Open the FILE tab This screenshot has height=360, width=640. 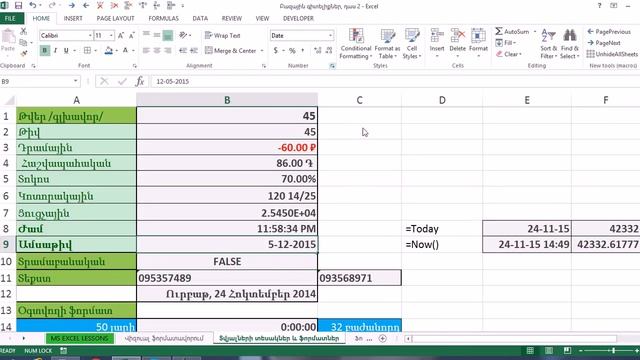(10, 18)
